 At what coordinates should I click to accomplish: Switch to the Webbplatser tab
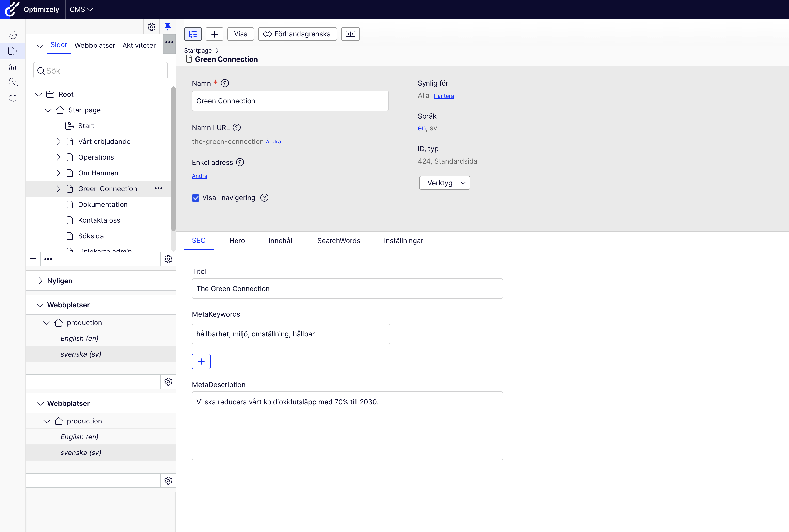95,45
